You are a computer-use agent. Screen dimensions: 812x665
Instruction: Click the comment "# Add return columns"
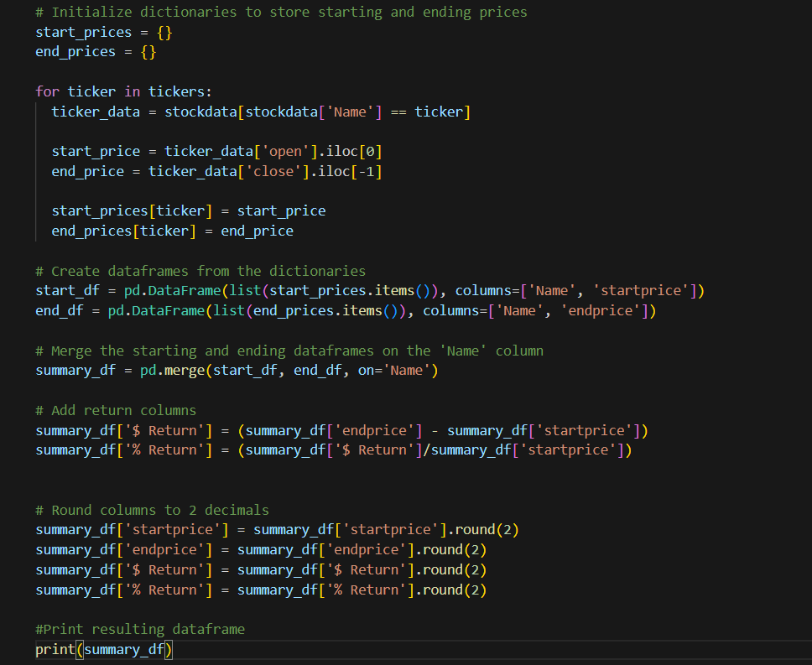pos(116,410)
